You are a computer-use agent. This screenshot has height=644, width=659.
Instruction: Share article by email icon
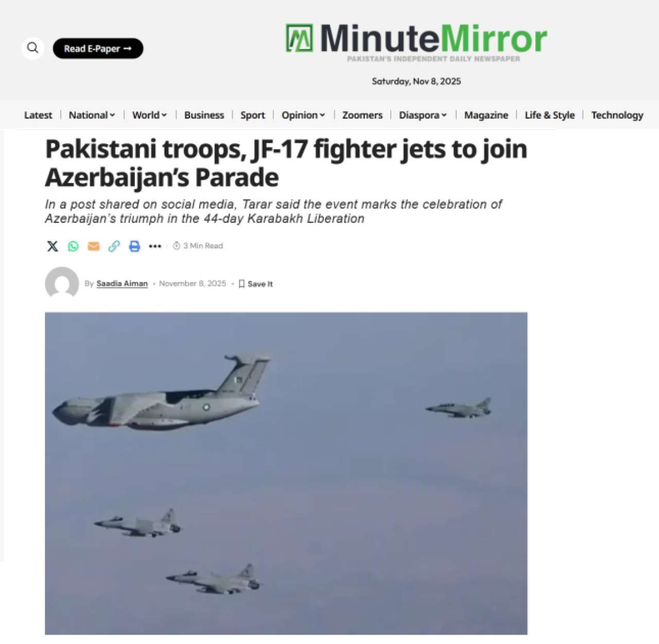(94, 246)
